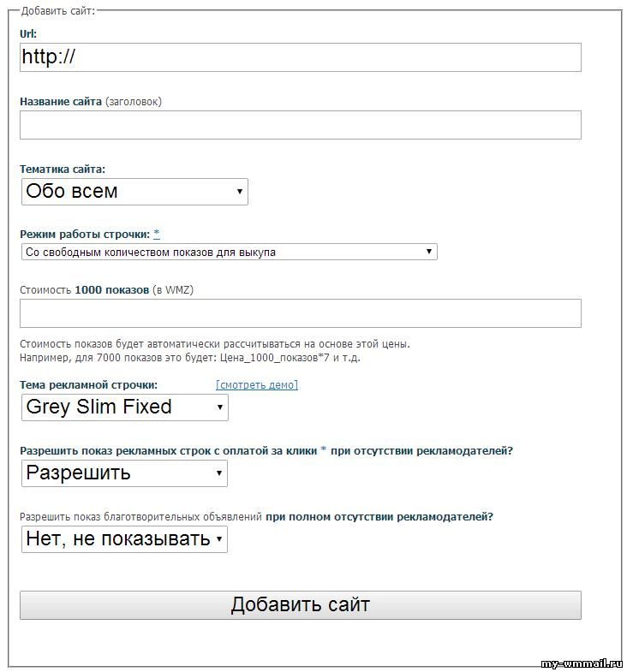Click the asterisk after оплатой за клики
The image size is (627, 672).
click(x=324, y=449)
